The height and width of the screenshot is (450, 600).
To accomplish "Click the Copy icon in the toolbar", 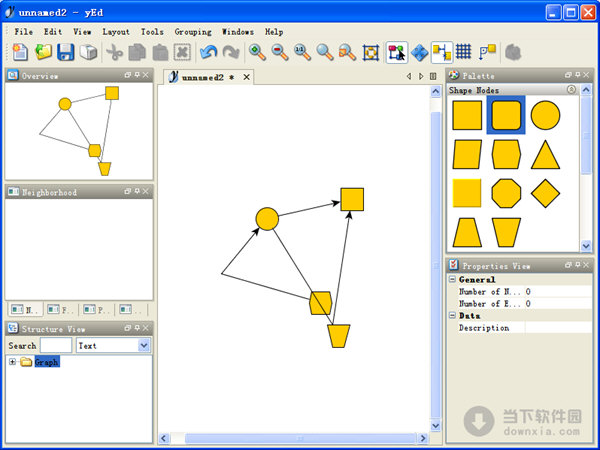I will 137,52.
